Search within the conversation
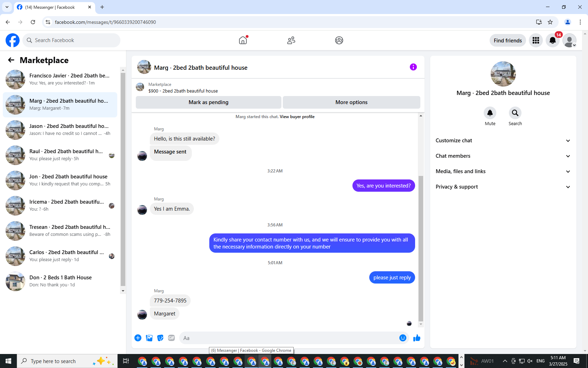 tap(515, 113)
